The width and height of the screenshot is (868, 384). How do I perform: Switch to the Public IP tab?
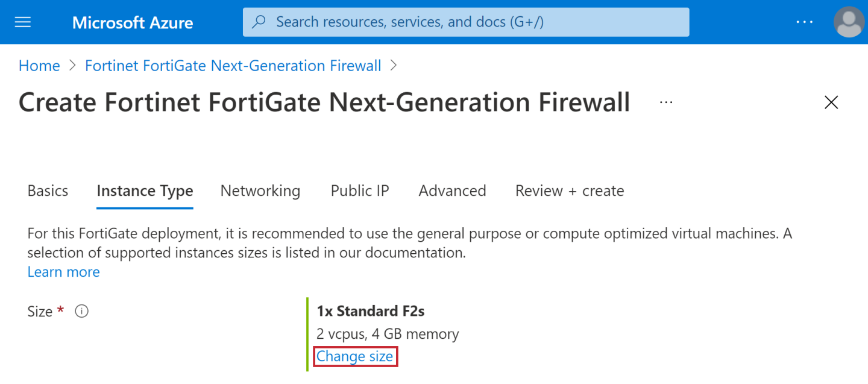tap(360, 191)
